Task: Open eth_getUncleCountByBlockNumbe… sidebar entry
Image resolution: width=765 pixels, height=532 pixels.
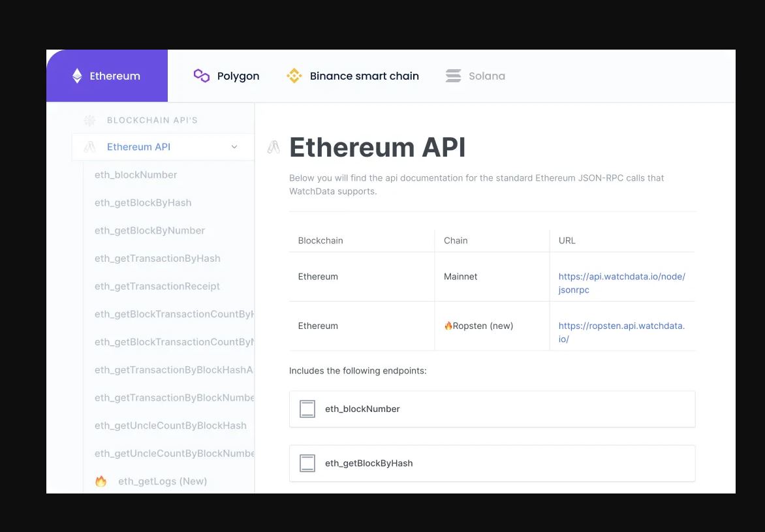Action: (174, 454)
